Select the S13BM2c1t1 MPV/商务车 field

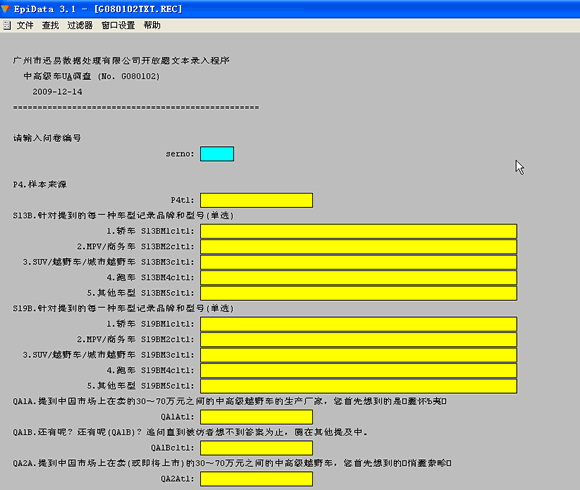click(x=358, y=247)
